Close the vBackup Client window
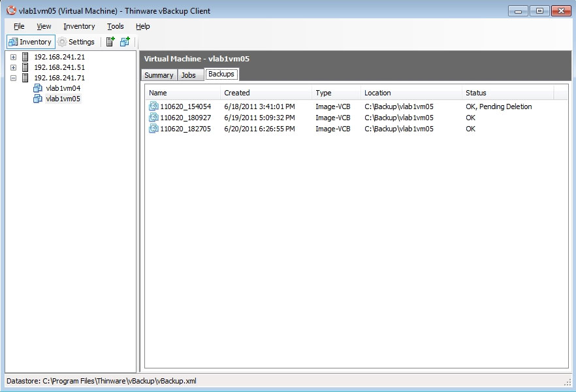The width and height of the screenshot is (576, 392). (x=561, y=11)
